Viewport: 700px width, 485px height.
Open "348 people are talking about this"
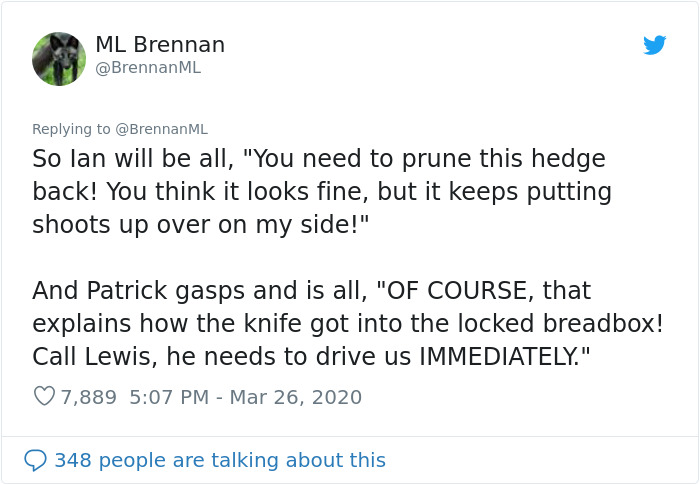point(219,460)
